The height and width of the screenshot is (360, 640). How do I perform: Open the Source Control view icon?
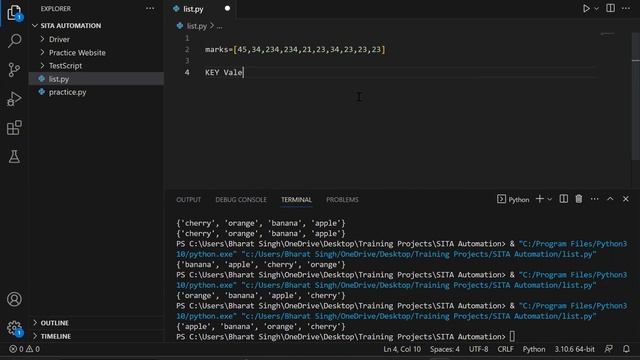[x=14, y=69]
